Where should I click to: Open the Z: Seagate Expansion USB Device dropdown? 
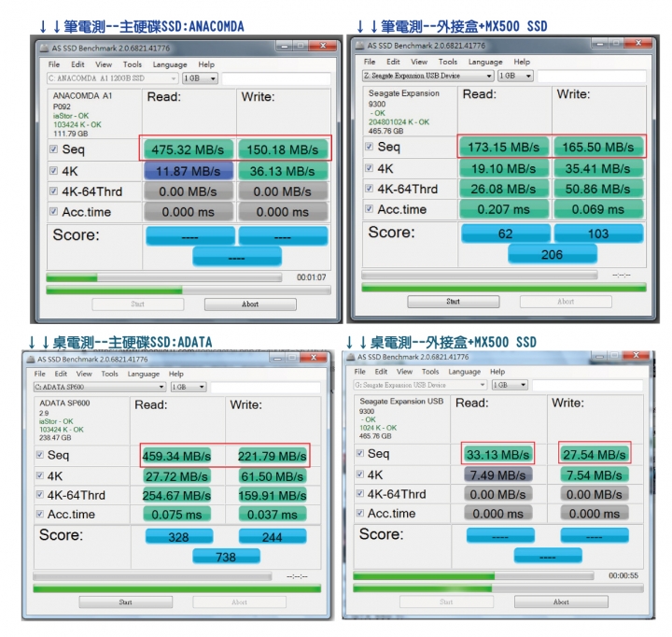click(x=427, y=76)
